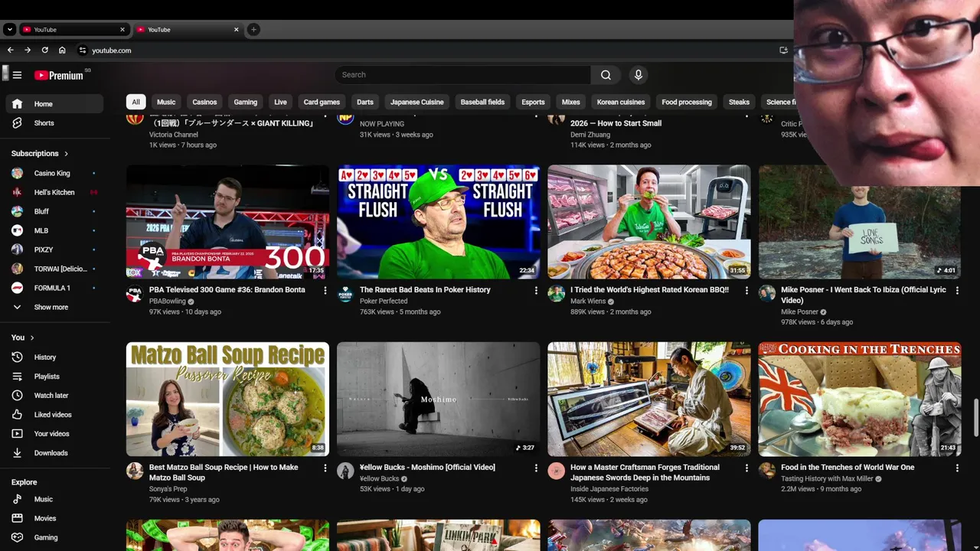Open Movies under Explore

click(54, 518)
